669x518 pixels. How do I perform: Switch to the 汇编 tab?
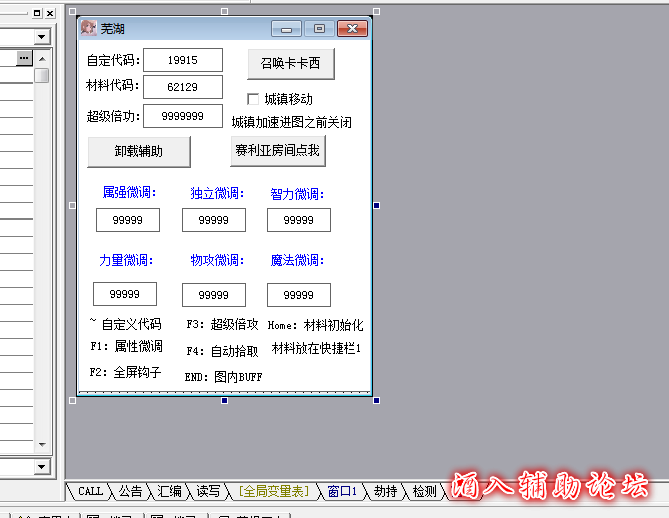169,491
